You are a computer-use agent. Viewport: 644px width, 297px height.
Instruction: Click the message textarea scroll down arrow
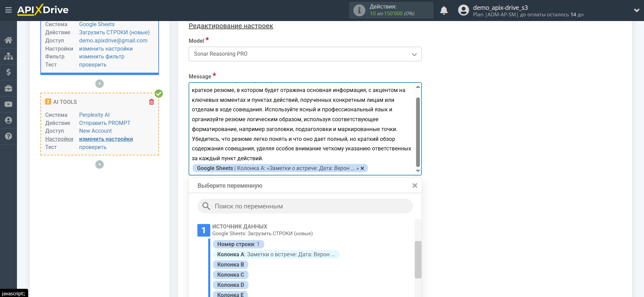418,171
